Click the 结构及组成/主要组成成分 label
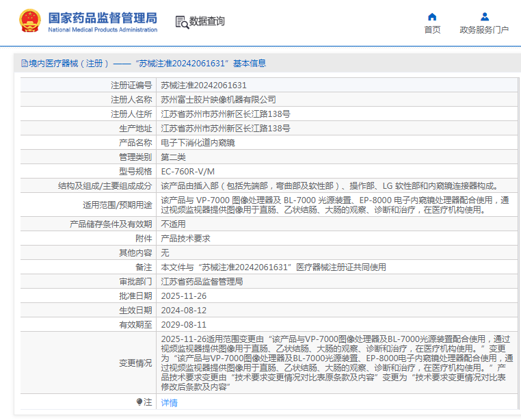The height and width of the screenshot is (420, 521). [105, 186]
